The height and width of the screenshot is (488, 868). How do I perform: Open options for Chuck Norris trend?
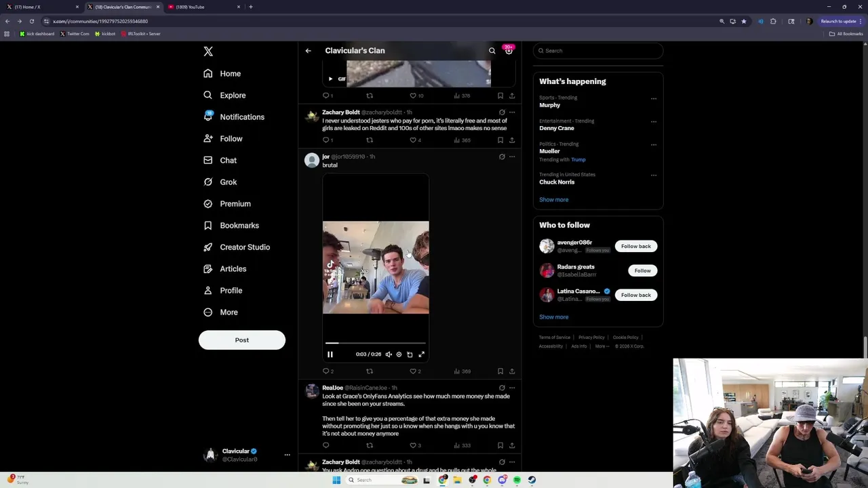coord(654,176)
